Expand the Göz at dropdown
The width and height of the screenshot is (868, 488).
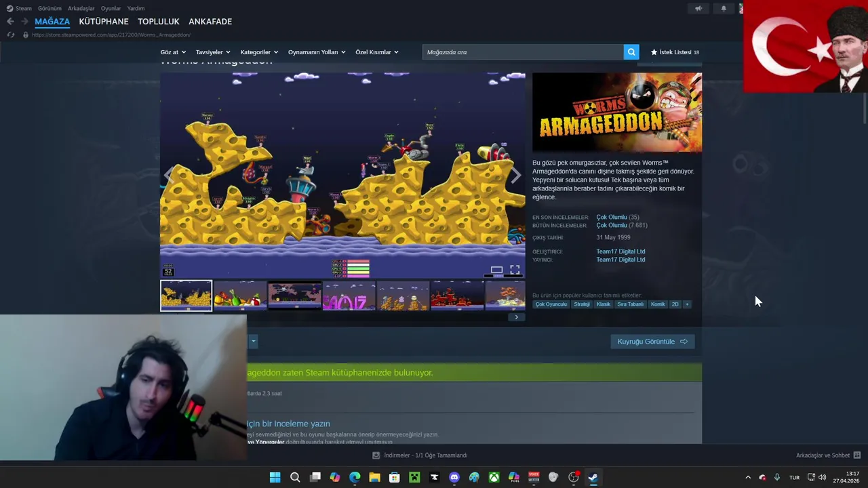[173, 52]
